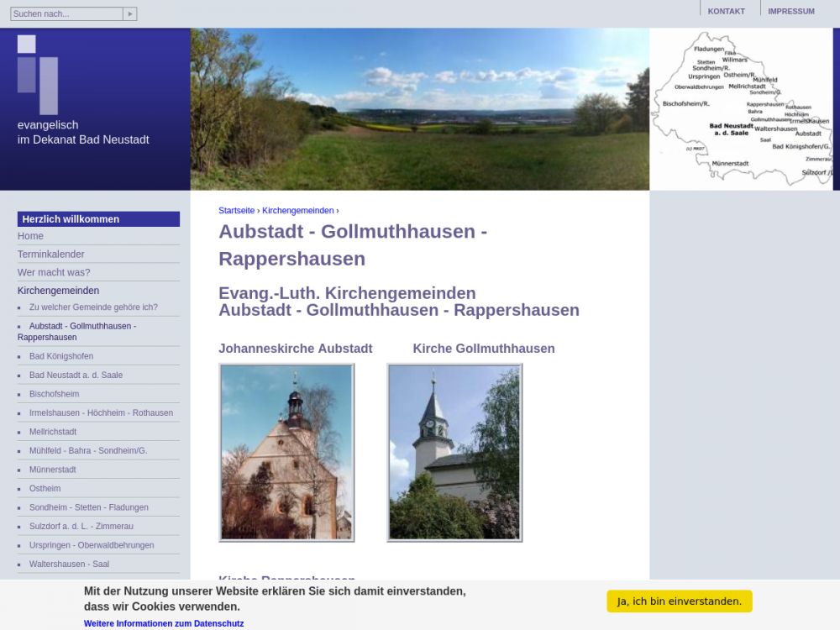
Task: Click the Dekanat region map image
Action: [742, 109]
